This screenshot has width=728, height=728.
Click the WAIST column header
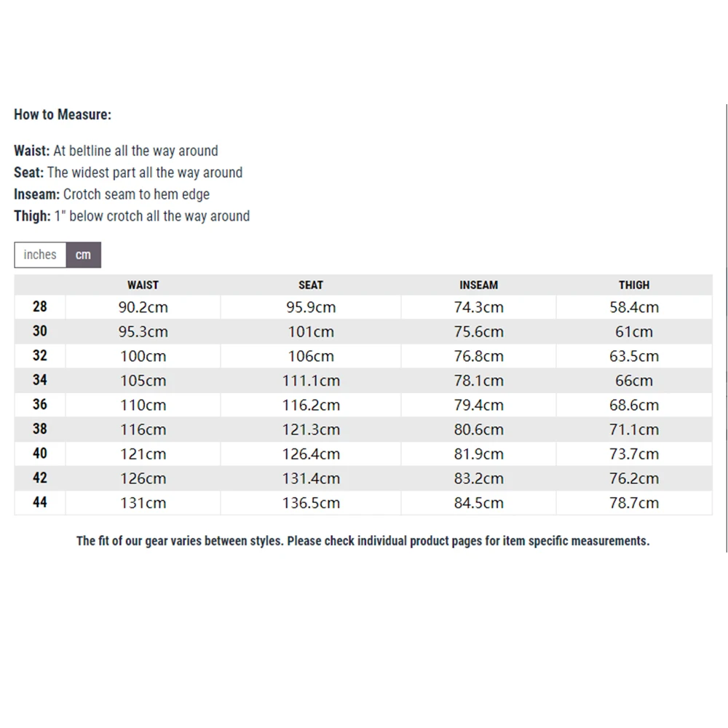point(143,285)
